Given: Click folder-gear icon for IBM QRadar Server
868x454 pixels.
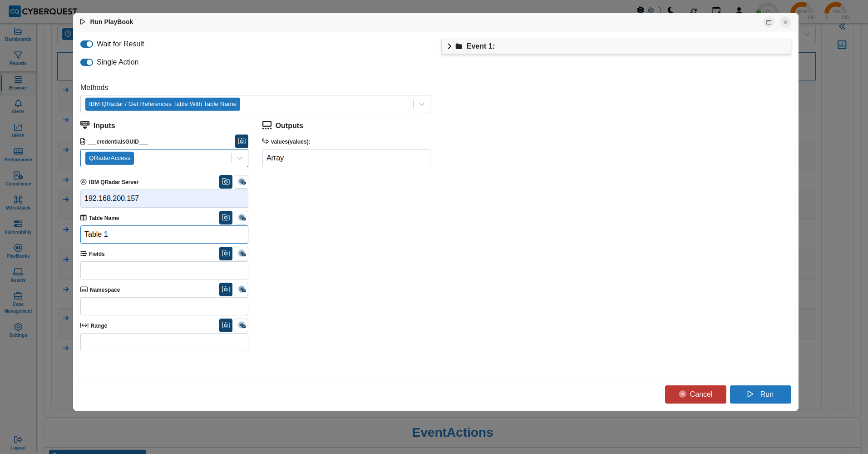Looking at the screenshot, I should coord(226,182).
